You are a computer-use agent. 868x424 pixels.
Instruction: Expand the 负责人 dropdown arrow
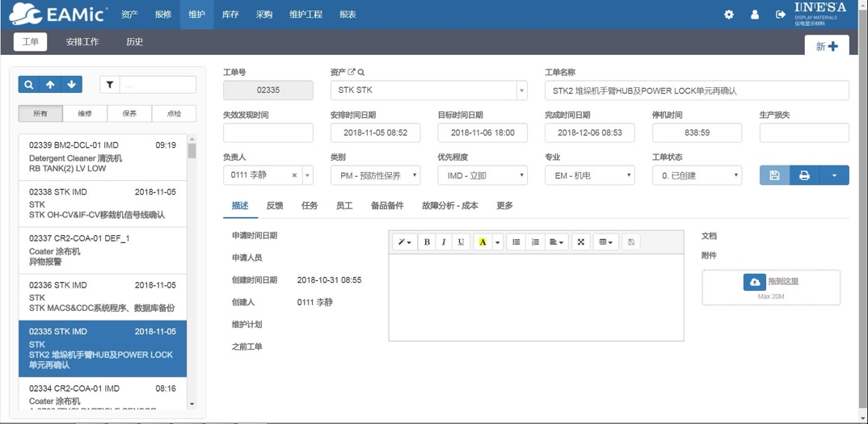coord(309,175)
